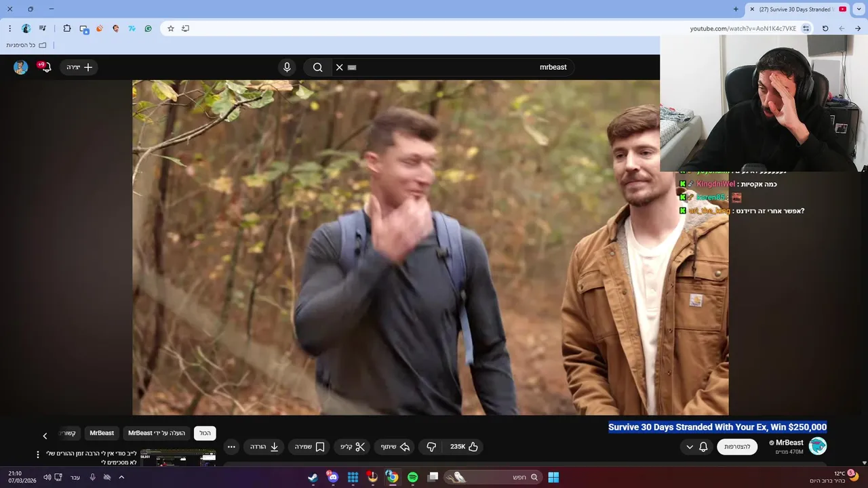
Task: Open the Chrome profile avatar
Action: coord(26,28)
